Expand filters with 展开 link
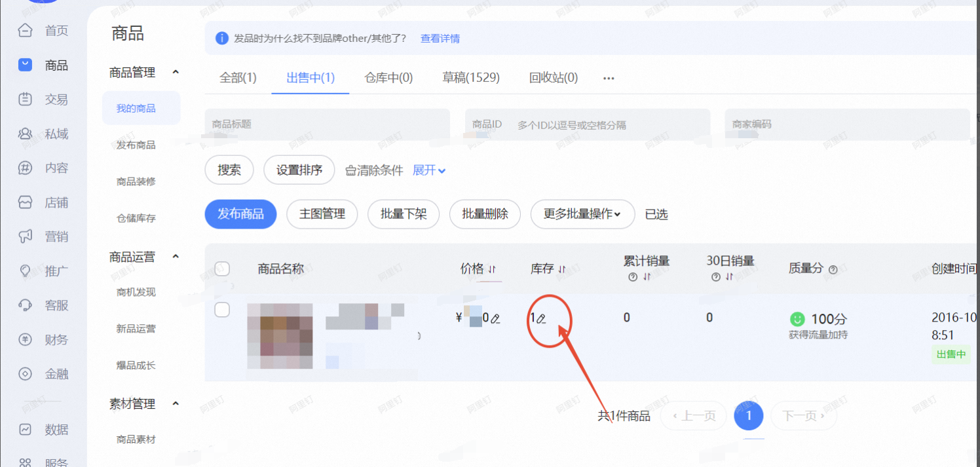 coord(429,170)
